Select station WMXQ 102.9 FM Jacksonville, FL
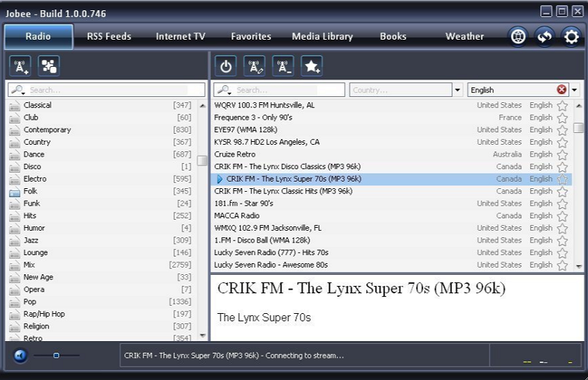588x380 pixels. click(392, 228)
